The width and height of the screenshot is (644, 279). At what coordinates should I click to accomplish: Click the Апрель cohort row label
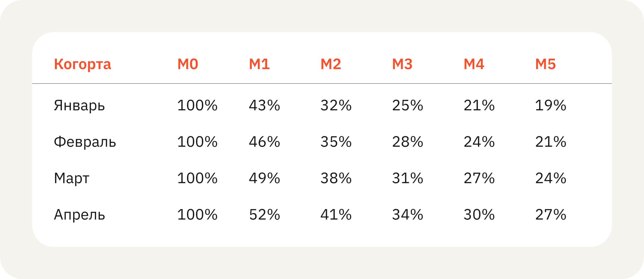(79, 215)
